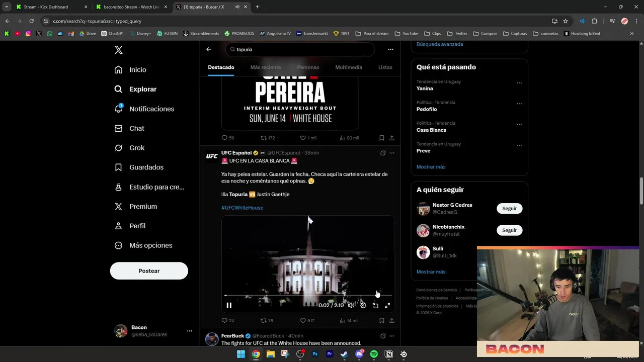
Task: Select the Destacado tab
Action: (221, 67)
